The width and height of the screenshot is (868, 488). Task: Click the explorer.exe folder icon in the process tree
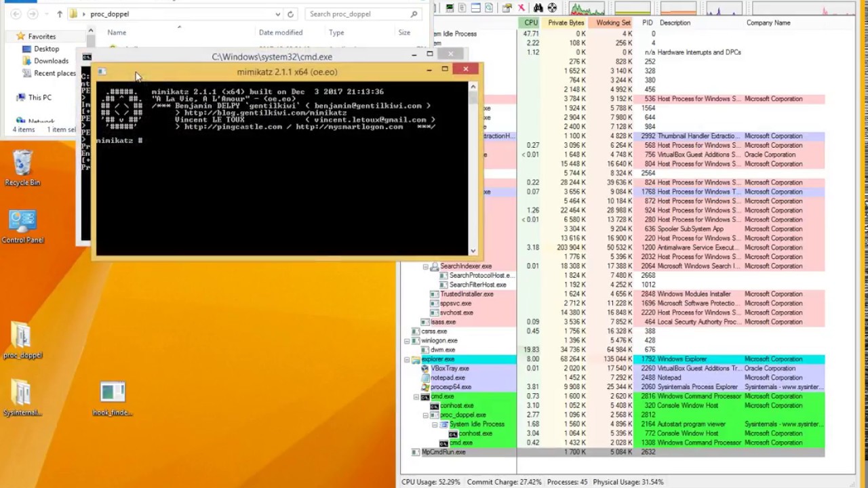(x=416, y=359)
